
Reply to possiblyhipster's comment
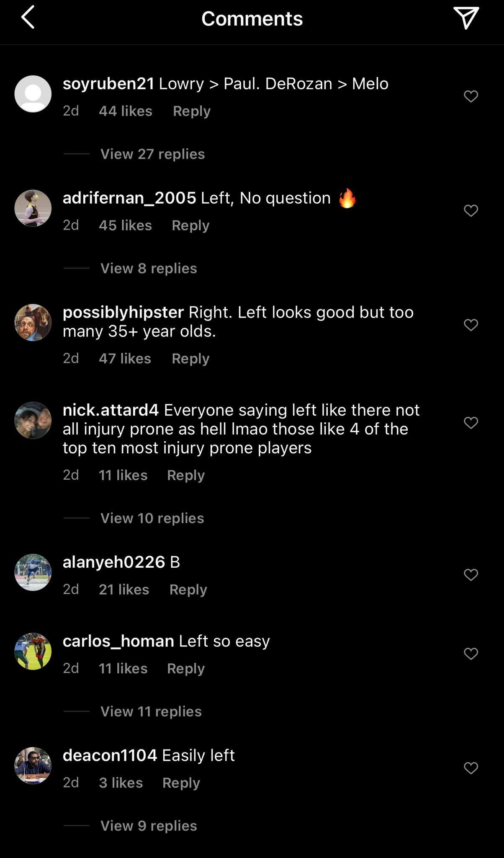190,358
